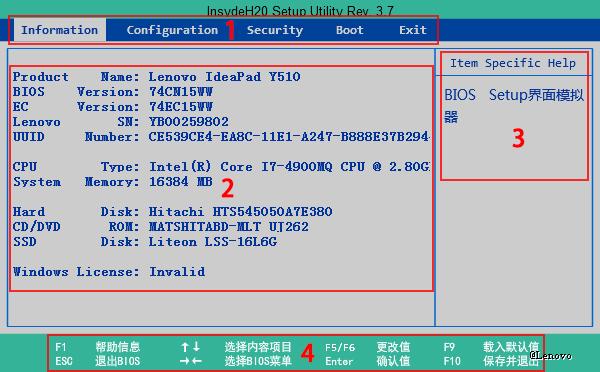Click the left/right arrows 选择BIOS菜单 hint
Image resolution: width=600 pixels, height=372 pixels.
tap(236, 361)
